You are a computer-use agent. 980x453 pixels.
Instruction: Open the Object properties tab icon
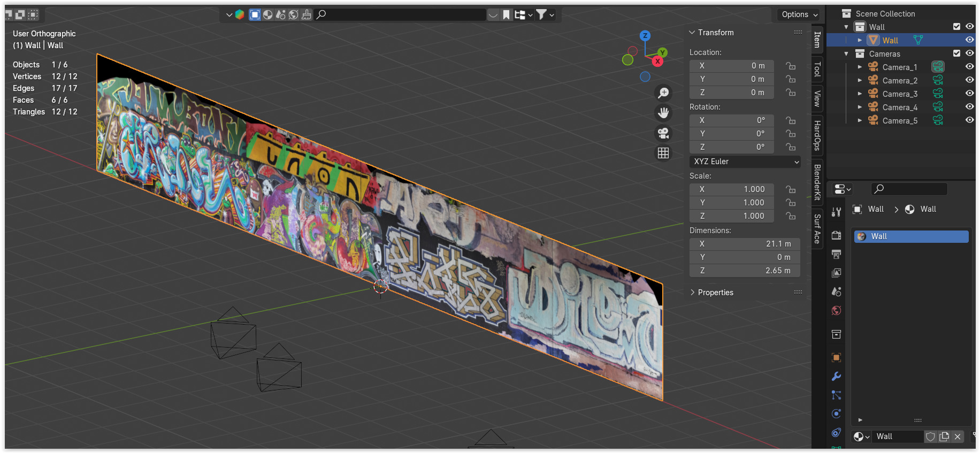click(837, 357)
